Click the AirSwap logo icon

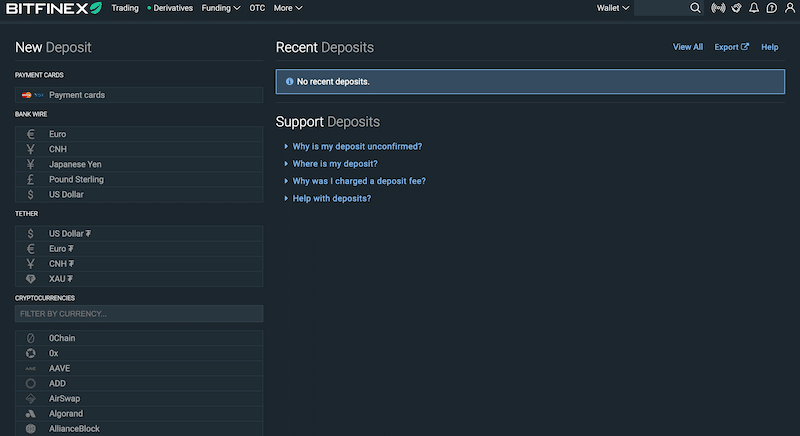(31, 399)
